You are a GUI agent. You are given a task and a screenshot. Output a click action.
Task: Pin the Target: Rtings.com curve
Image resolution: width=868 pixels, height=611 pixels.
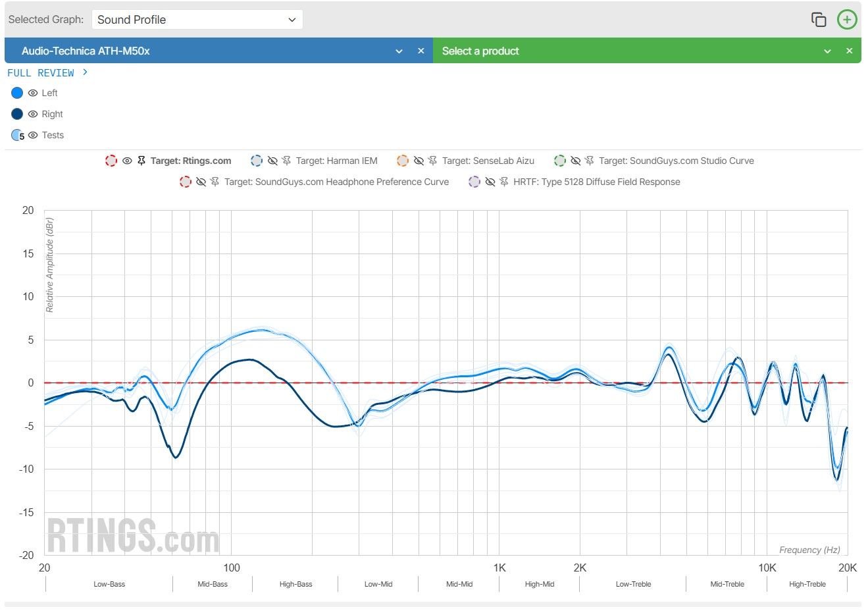[x=141, y=161]
